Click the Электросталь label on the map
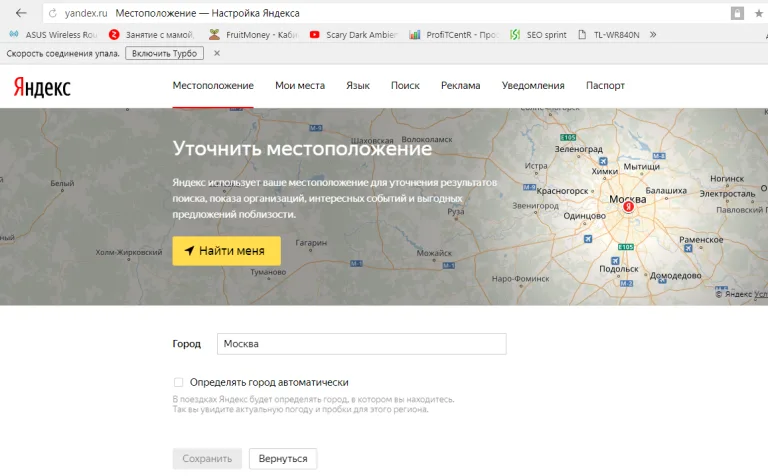The height and width of the screenshot is (476, 768). click(727, 194)
